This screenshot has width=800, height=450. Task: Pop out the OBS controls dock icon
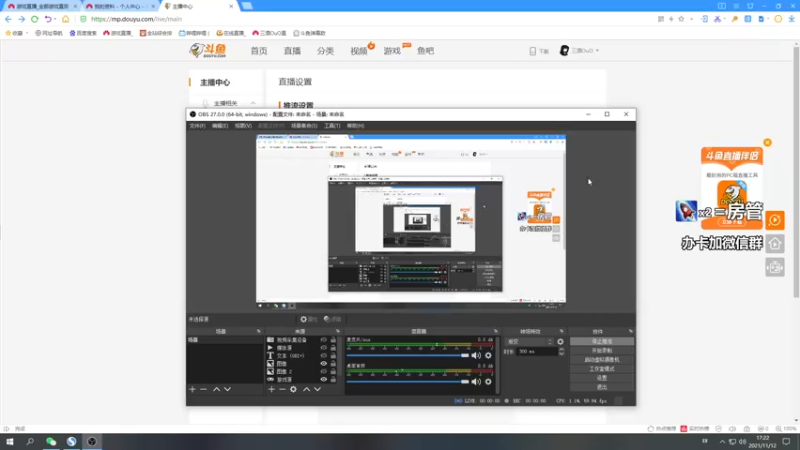click(x=631, y=331)
